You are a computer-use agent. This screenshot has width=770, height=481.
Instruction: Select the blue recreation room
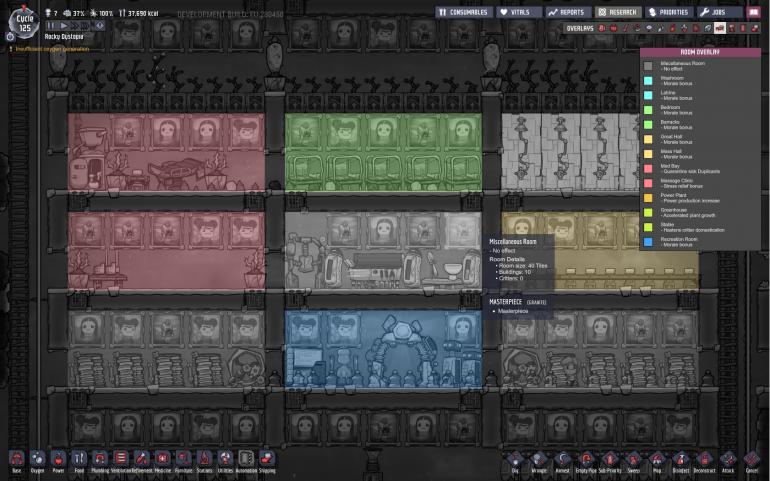[383, 348]
